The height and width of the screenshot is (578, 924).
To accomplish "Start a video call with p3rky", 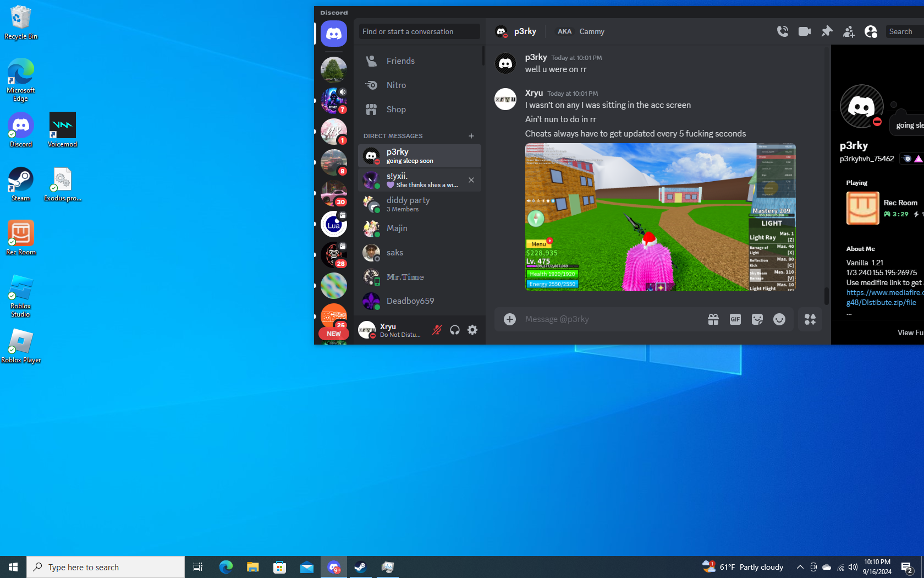I will [x=805, y=31].
